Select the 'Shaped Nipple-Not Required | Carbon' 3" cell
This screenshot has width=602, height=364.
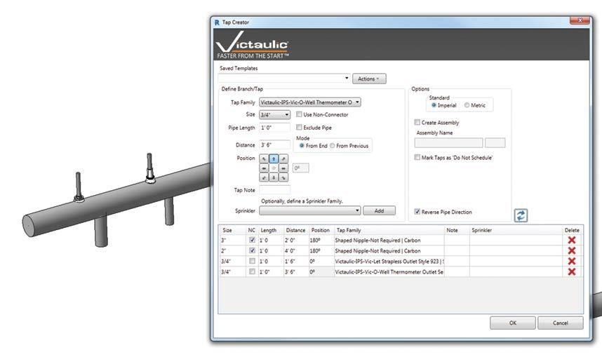389,240
